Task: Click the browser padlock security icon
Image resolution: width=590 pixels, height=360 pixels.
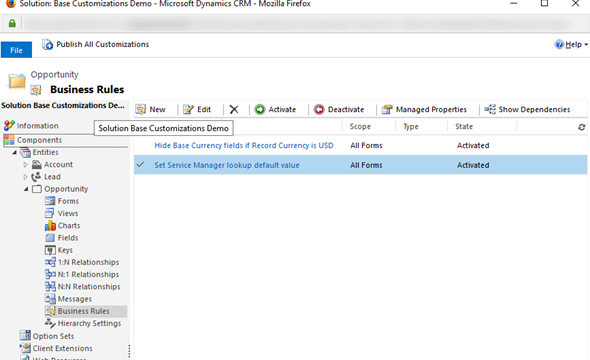Action: pyautogui.click(x=12, y=23)
